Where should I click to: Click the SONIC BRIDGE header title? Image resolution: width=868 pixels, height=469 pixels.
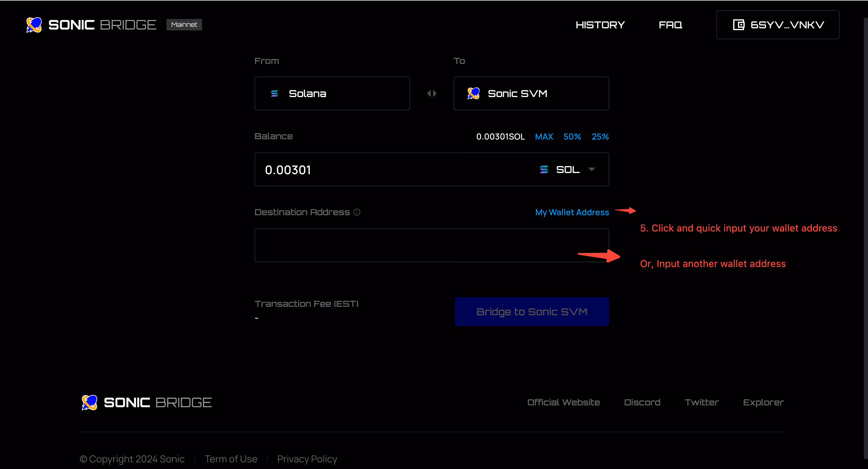(102, 25)
